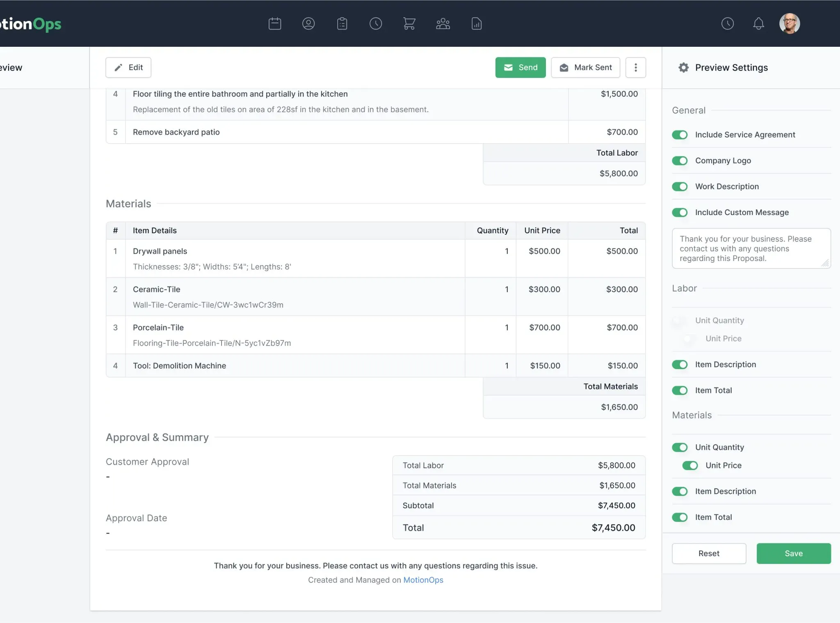Click Tool: Demolition Machine row
Screen dimensions: 840x623
click(375, 366)
